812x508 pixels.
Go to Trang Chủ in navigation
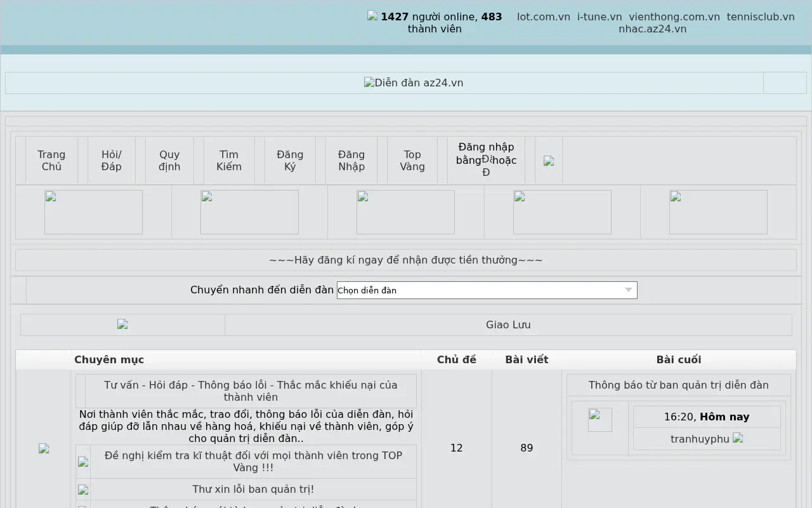51,161
